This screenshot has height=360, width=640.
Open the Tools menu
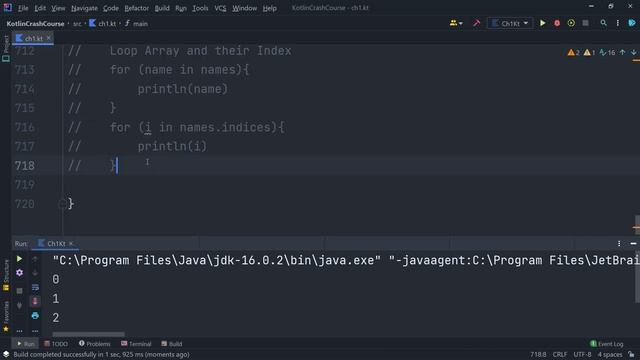(x=200, y=8)
